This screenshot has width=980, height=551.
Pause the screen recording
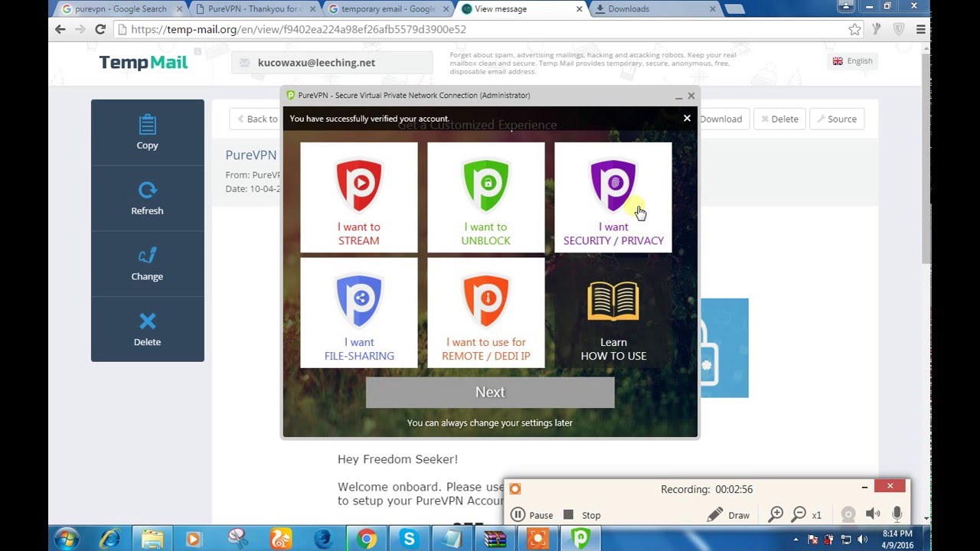click(x=531, y=515)
